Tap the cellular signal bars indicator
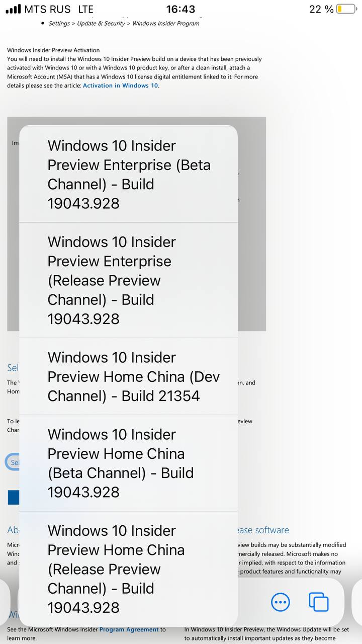Viewport: 362px width, 644px height. [14, 9]
